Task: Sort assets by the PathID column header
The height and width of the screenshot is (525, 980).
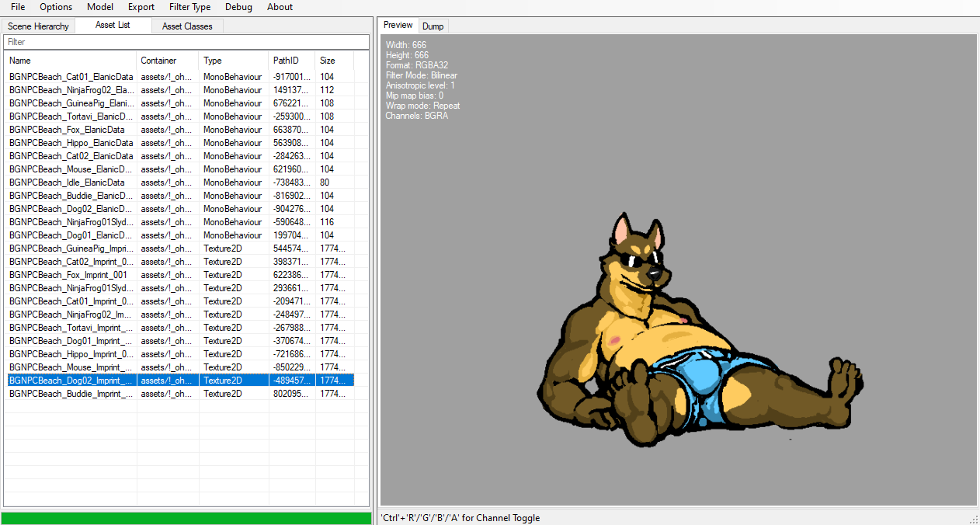Action: (291, 61)
